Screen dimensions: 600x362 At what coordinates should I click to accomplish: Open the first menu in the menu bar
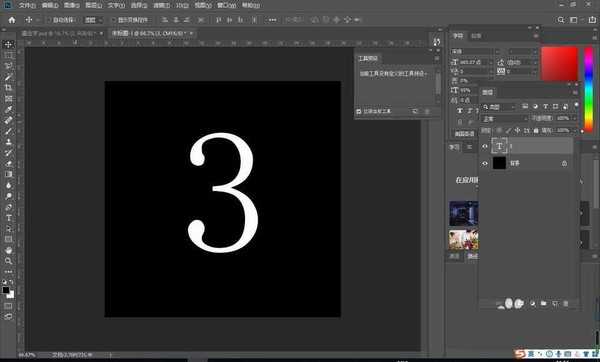(27, 5)
